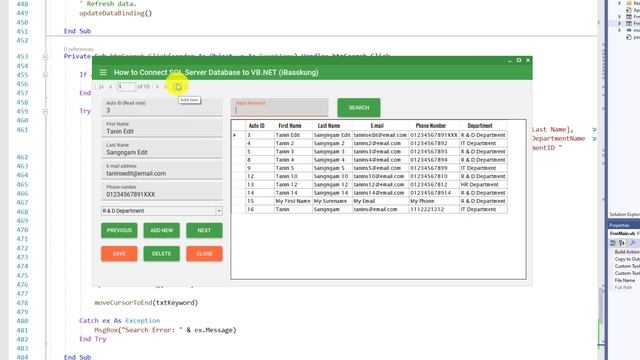Click the Auto ID read only field
Screen dimensions: 640x360
click(162, 107)
